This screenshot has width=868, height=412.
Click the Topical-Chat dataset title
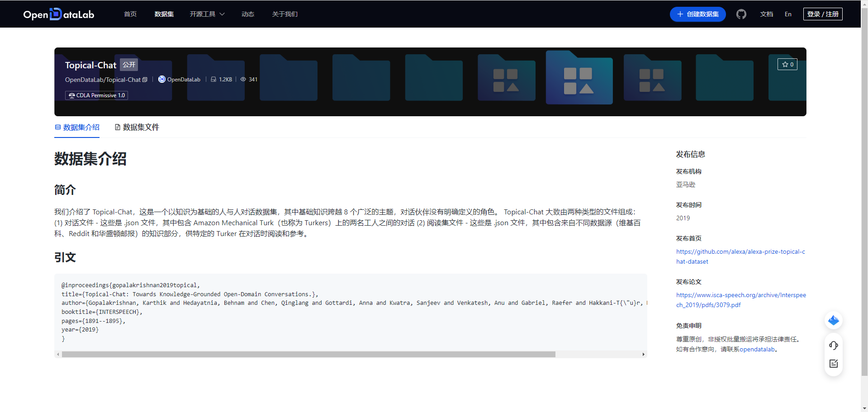(90, 65)
